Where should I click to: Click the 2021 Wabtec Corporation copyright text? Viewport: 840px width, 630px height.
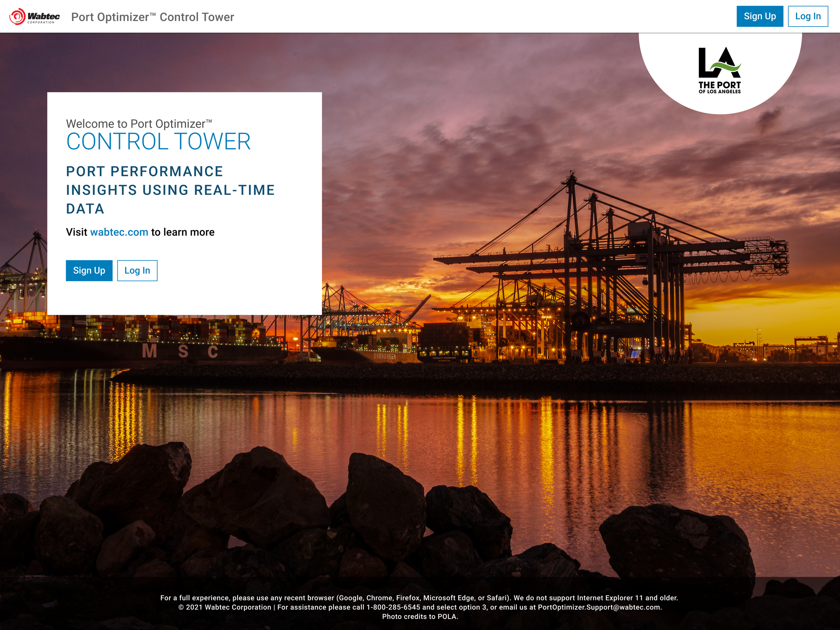point(225,607)
